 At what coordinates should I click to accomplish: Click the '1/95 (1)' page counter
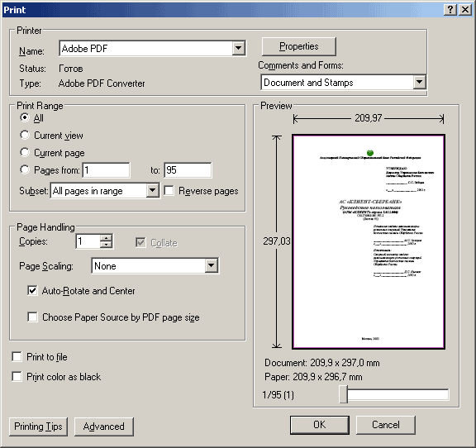coord(278,395)
